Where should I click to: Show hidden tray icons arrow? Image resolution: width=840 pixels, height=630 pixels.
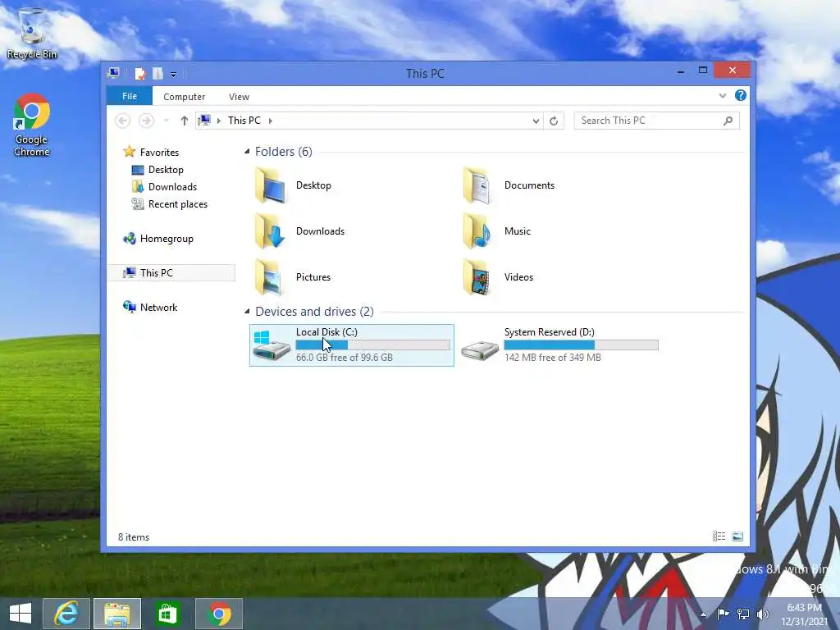tap(703, 614)
